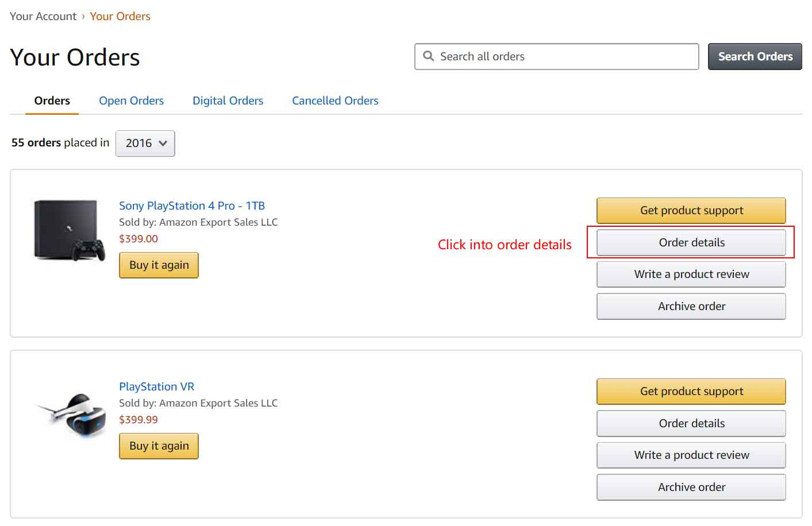Buy the PlayStation 4 Pro again
The height and width of the screenshot is (526, 812).
(159, 265)
